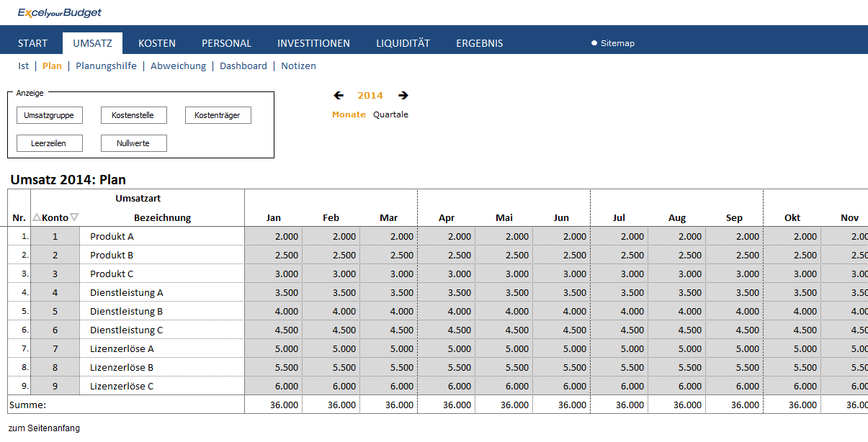Go to the LIQUIDITÄT tab
This screenshot has width=868, height=442.
[403, 43]
